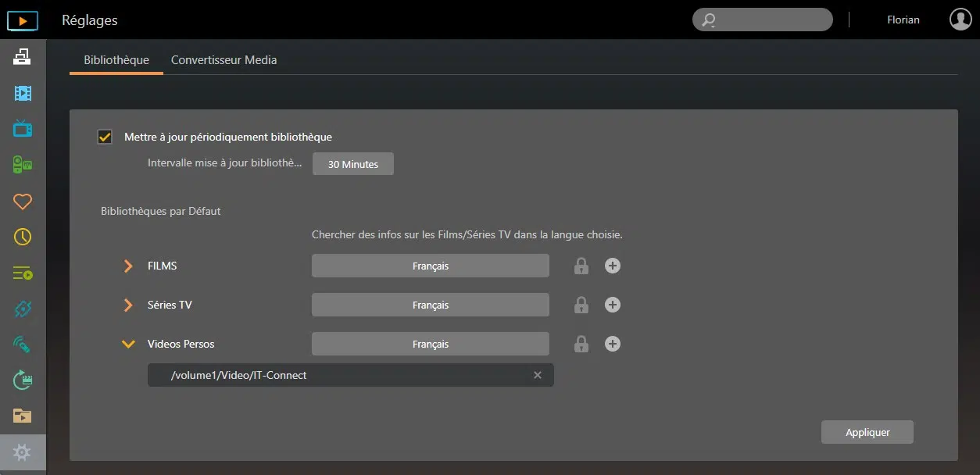Add a folder to Videos Persos library
This screenshot has height=475, width=980.
613,344
